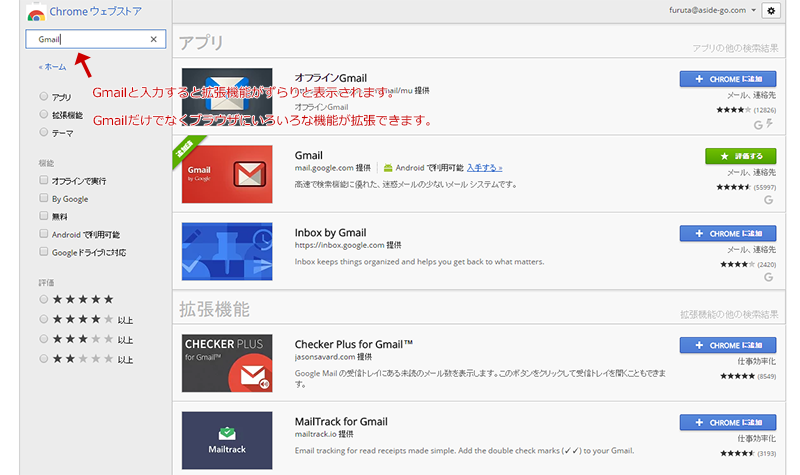This screenshot has width=800, height=475.
Task: Add Inbox by Gmail to Chrome
Action: pos(728,233)
